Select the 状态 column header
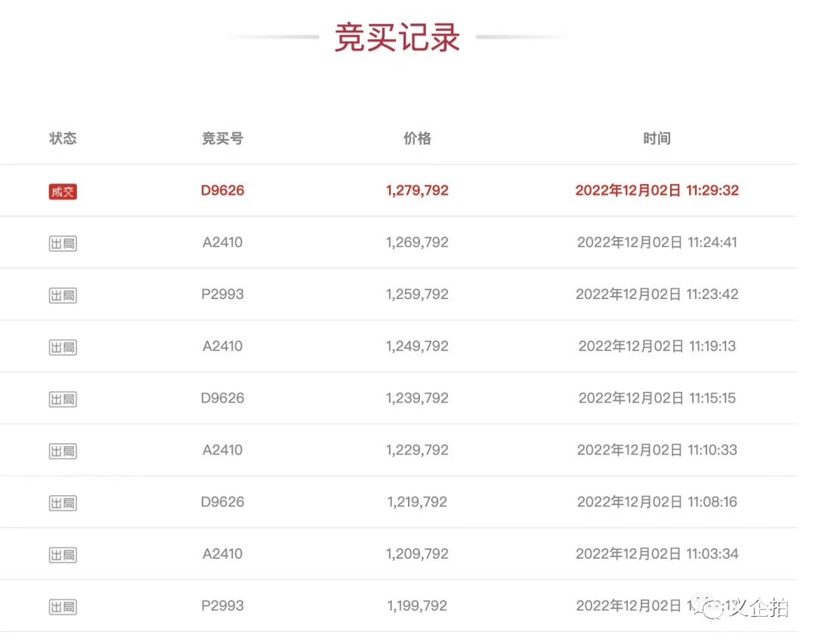The height and width of the screenshot is (644, 816). pyautogui.click(x=63, y=138)
